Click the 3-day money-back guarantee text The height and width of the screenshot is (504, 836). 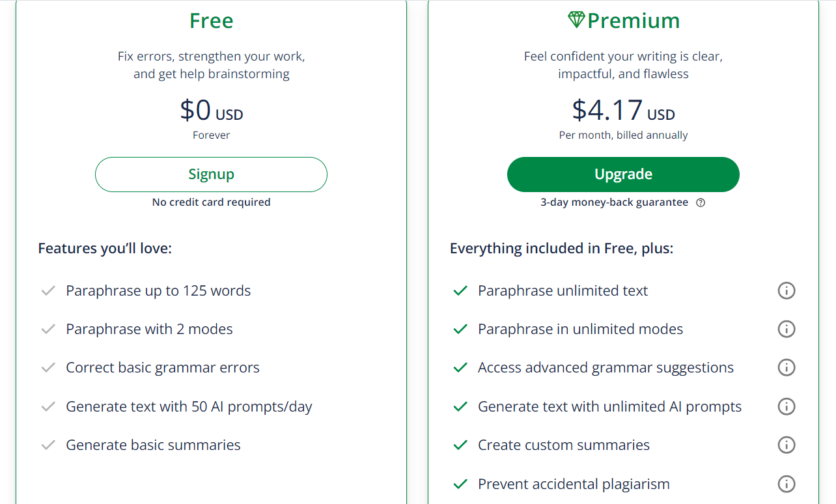[x=614, y=203]
